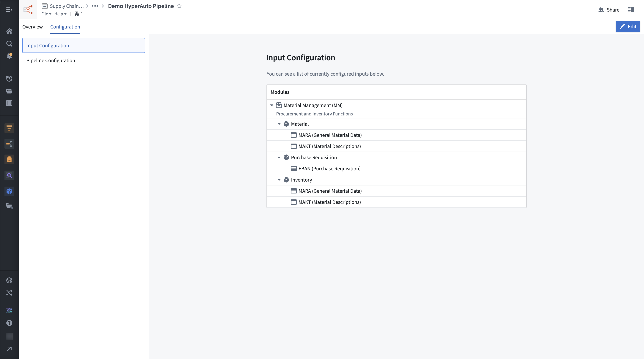Image resolution: width=644 pixels, height=359 pixels.
Task: Open the purple search app icon
Action: point(9,175)
